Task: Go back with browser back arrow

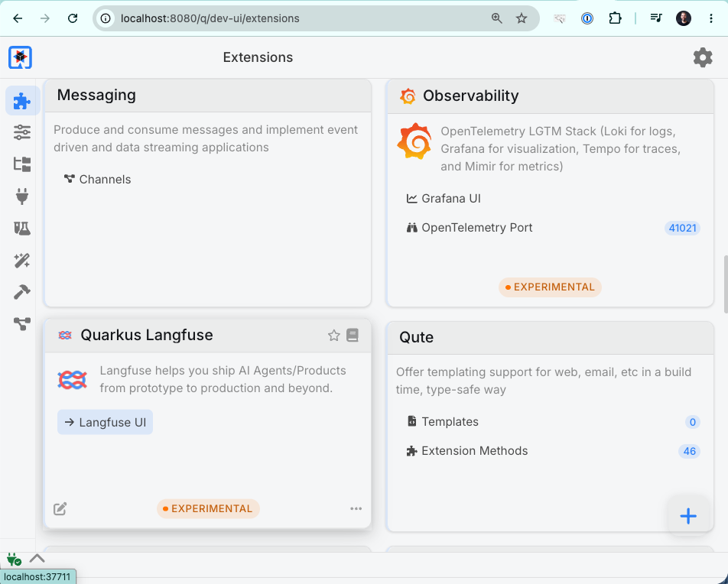Action: pos(18,18)
